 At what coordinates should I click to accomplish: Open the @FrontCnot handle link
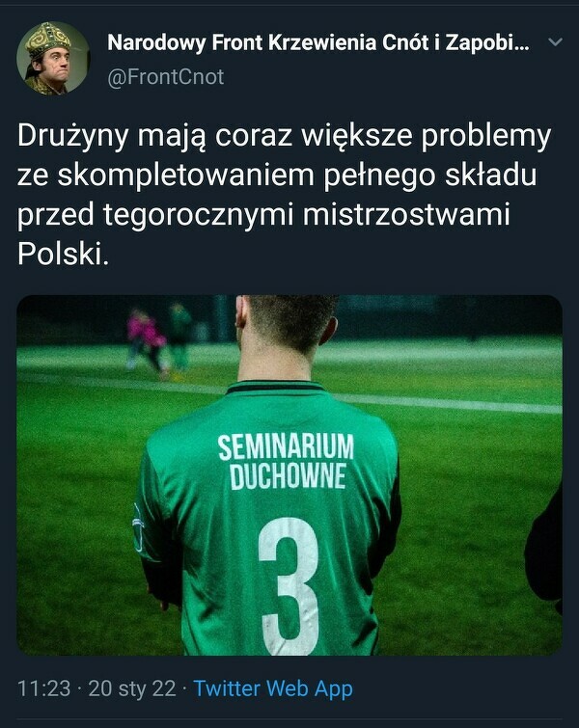[x=166, y=76]
